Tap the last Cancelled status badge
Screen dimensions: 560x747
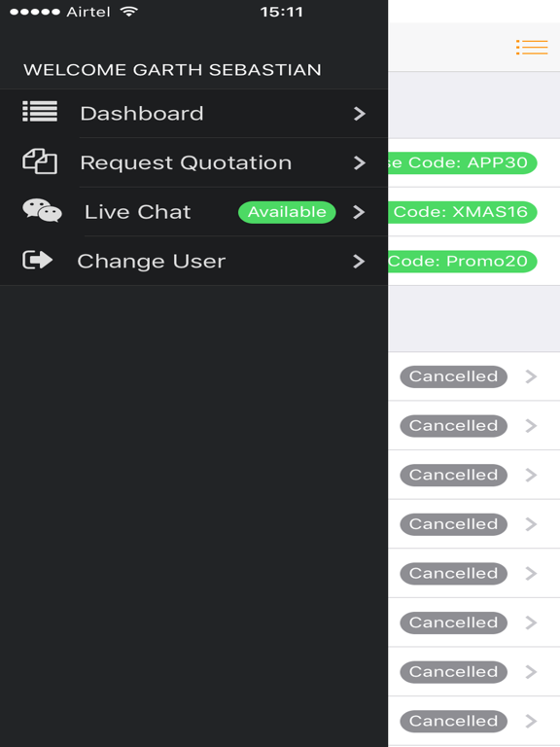(453, 722)
